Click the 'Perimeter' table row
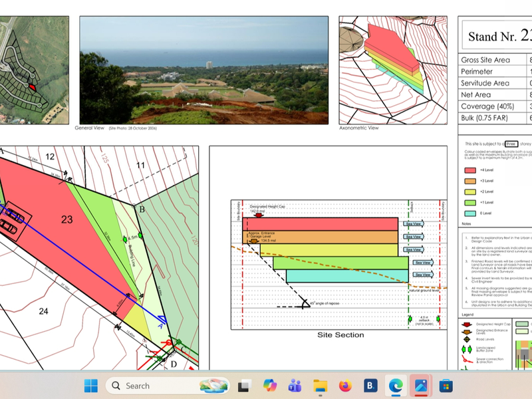Viewport: 532px width, 399px height. point(495,71)
